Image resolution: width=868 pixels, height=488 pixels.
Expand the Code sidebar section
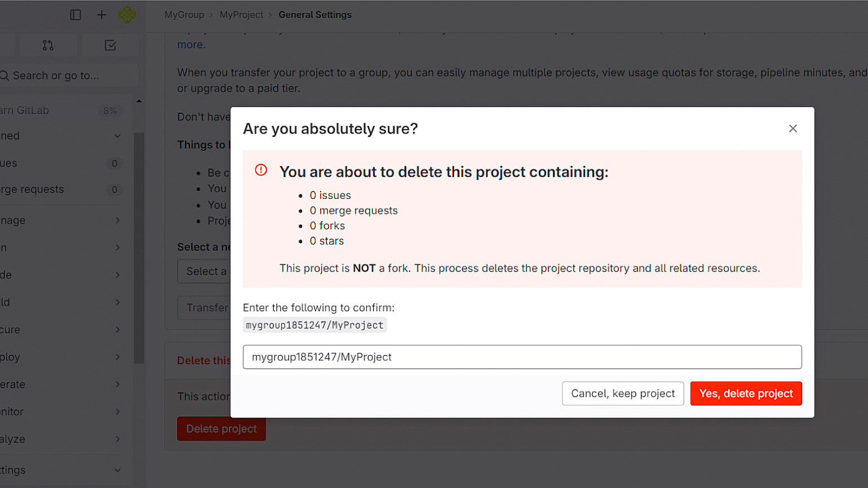point(62,275)
